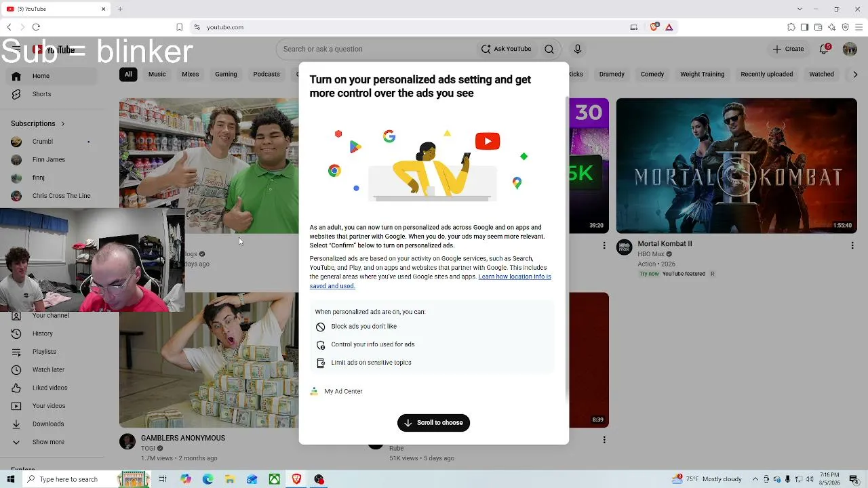The width and height of the screenshot is (868, 488).
Task: Show hidden system tray icons
Action: click(755, 479)
